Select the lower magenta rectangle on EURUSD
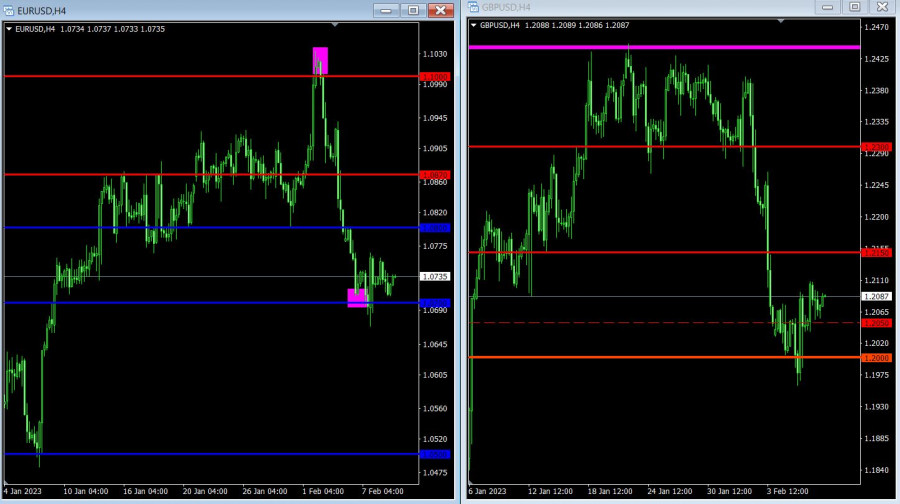Image resolution: width=900 pixels, height=504 pixels. 357,297
